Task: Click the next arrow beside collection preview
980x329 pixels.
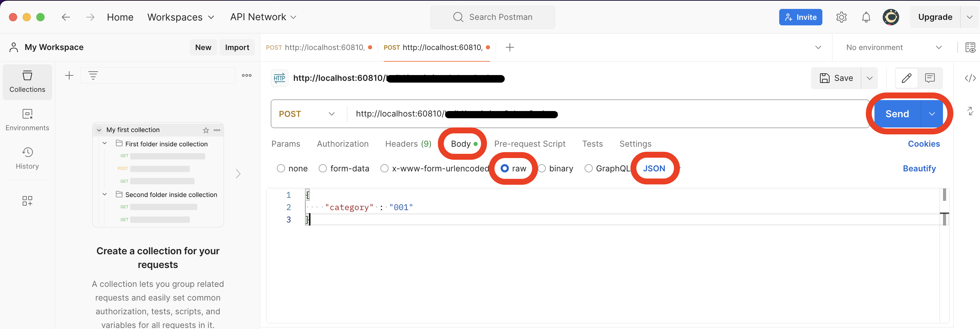Action: 238,174
